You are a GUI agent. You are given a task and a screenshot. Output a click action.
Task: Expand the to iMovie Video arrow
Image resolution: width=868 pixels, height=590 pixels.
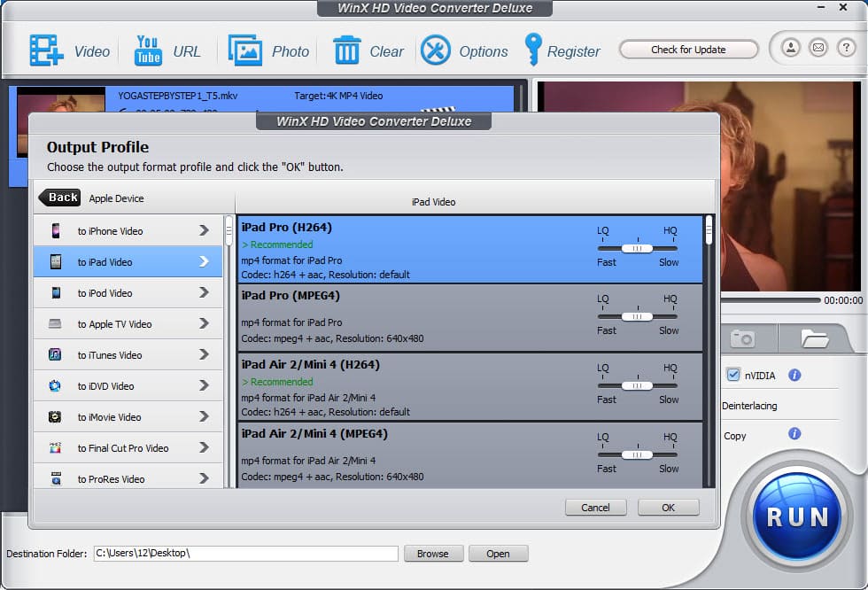[x=204, y=416]
